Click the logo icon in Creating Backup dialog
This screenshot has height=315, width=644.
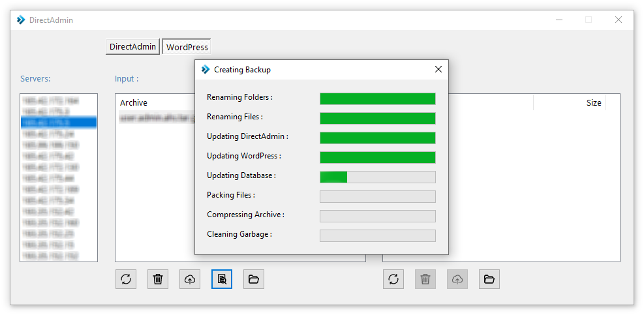[x=206, y=69]
